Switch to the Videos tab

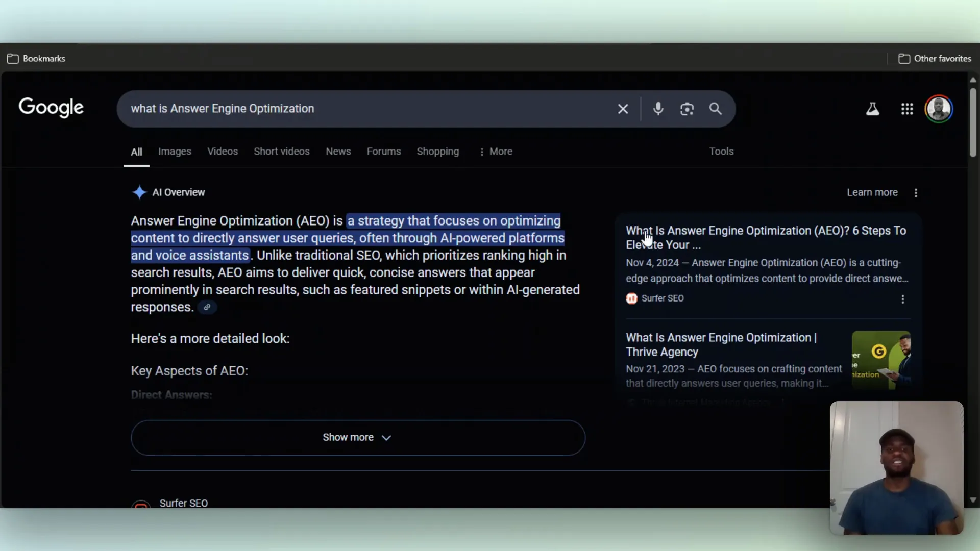click(x=223, y=152)
